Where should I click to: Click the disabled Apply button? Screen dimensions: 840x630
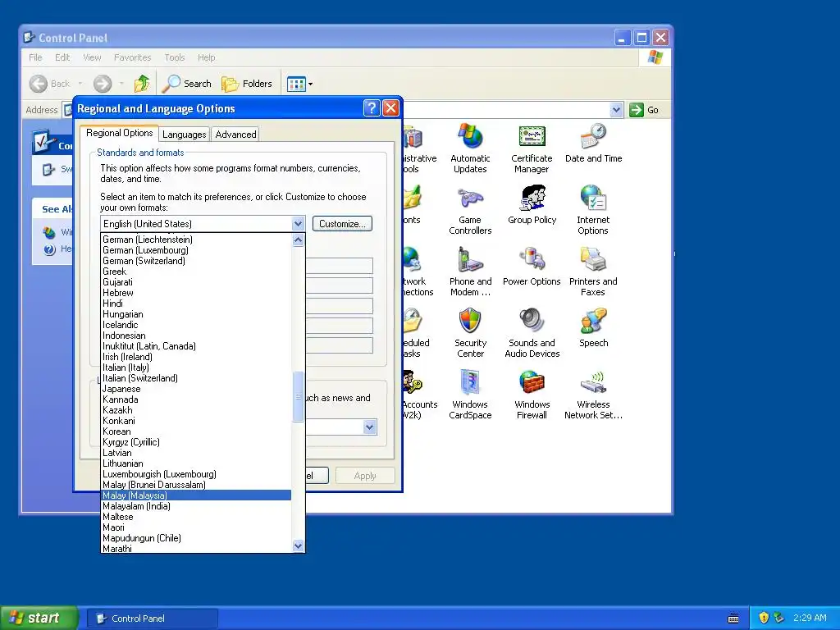coord(365,476)
